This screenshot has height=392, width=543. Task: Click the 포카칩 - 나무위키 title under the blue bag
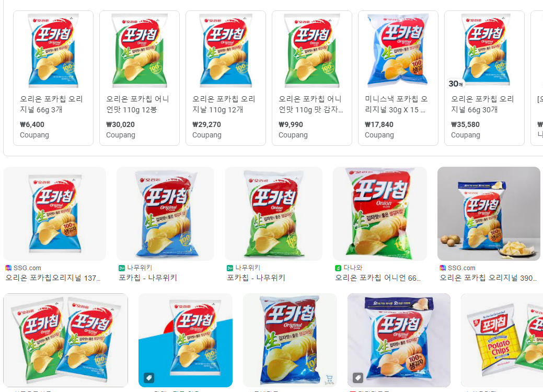pyautogui.click(x=148, y=278)
